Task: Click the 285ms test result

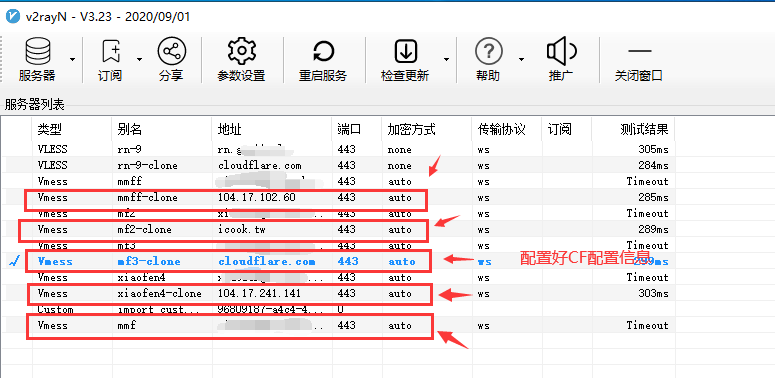Action: (x=652, y=198)
